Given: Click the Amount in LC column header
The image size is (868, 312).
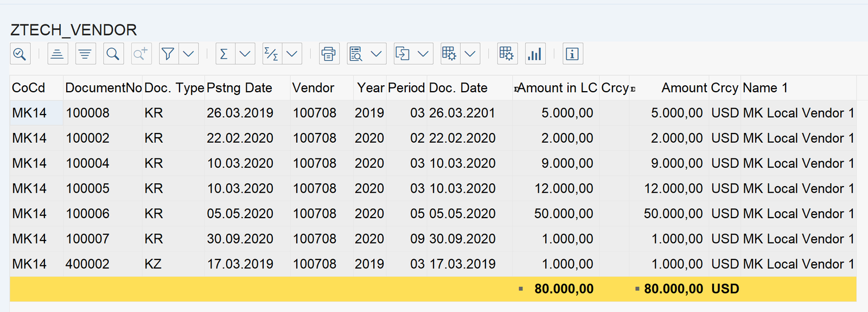Looking at the screenshot, I should pyautogui.click(x=557, y=88).
